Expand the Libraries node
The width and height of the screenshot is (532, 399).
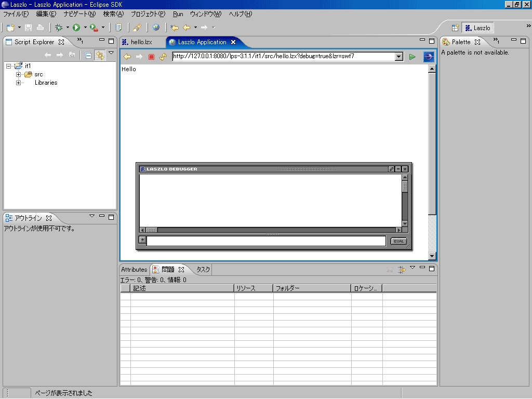coord(18,83)
